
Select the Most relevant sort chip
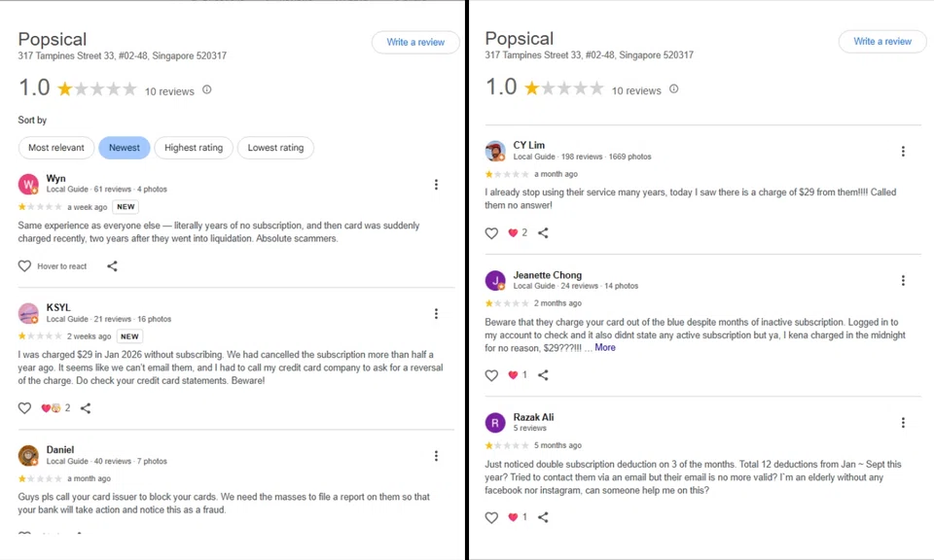coord(55,147)
